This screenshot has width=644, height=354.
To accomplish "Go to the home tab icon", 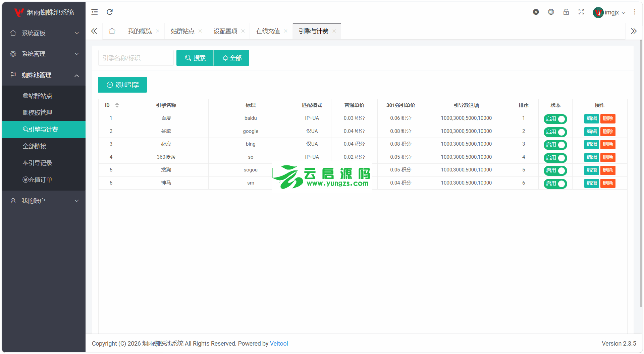I will click(112, 31).
